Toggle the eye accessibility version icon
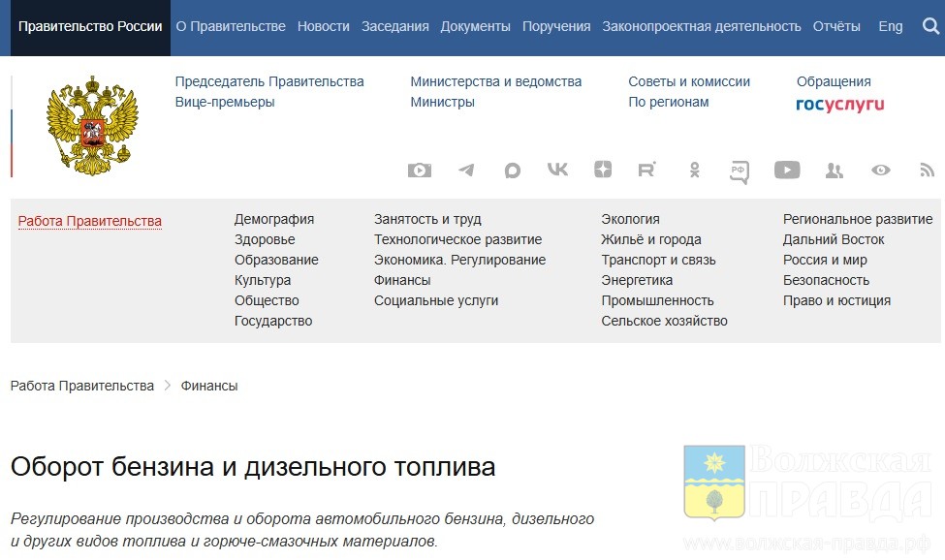 [x=880, y=171]
